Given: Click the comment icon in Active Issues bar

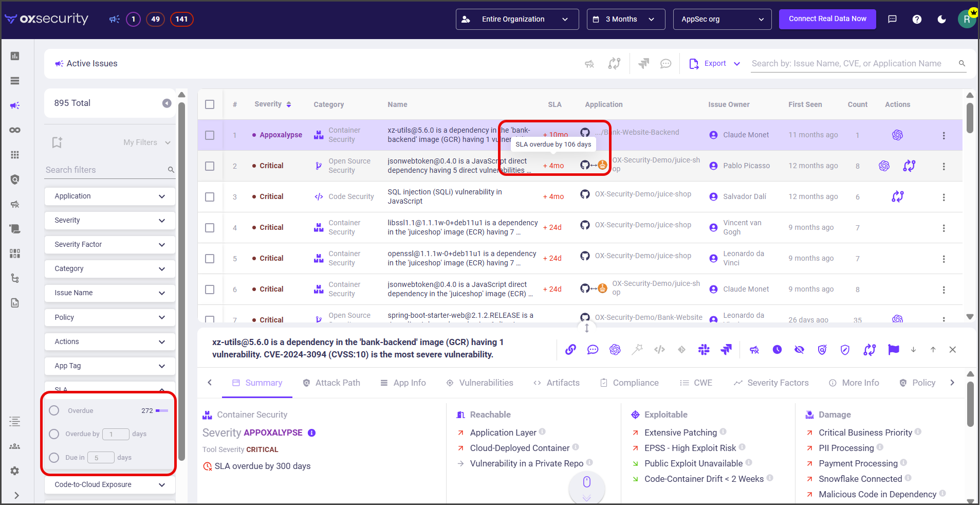Looking at the screenshot, I should coord(665,64).
